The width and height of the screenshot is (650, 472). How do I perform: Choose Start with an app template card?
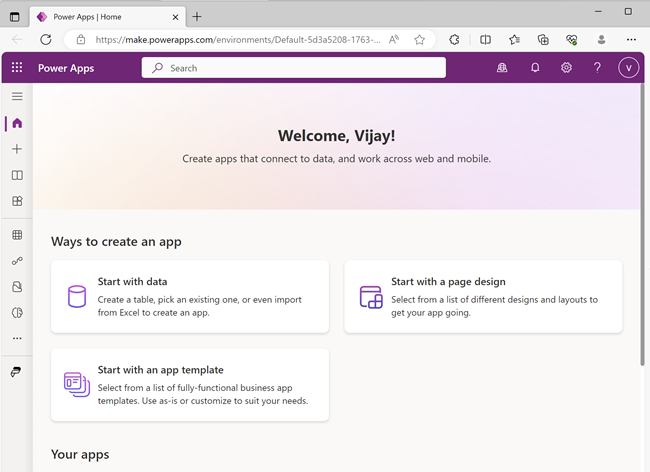(x=190, y=385)
